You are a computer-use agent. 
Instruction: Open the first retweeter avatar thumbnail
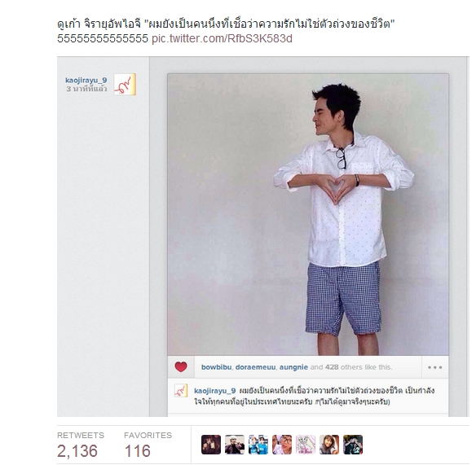click(x=211, y=445)
